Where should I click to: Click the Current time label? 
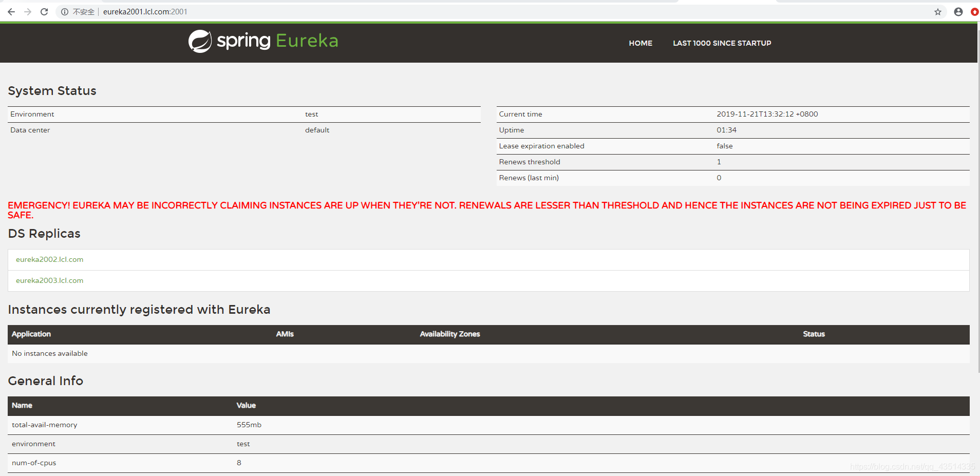[520, 114]
